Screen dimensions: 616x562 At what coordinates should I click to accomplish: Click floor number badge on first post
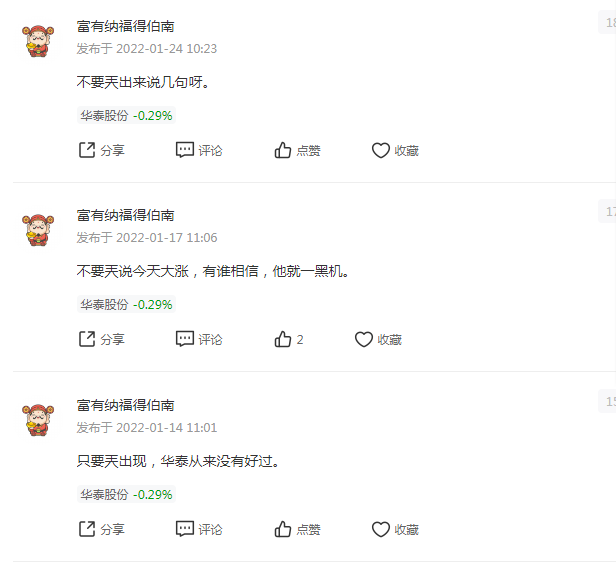[x=607, y=23]
